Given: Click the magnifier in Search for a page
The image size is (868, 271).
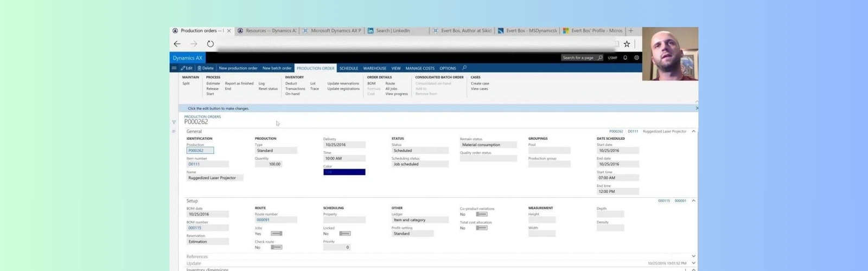Looking at the screenshot, I should tap(600, 57).
